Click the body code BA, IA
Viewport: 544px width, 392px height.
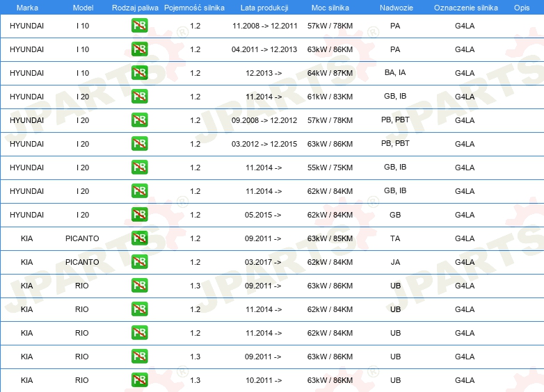(x=395, y=72)
